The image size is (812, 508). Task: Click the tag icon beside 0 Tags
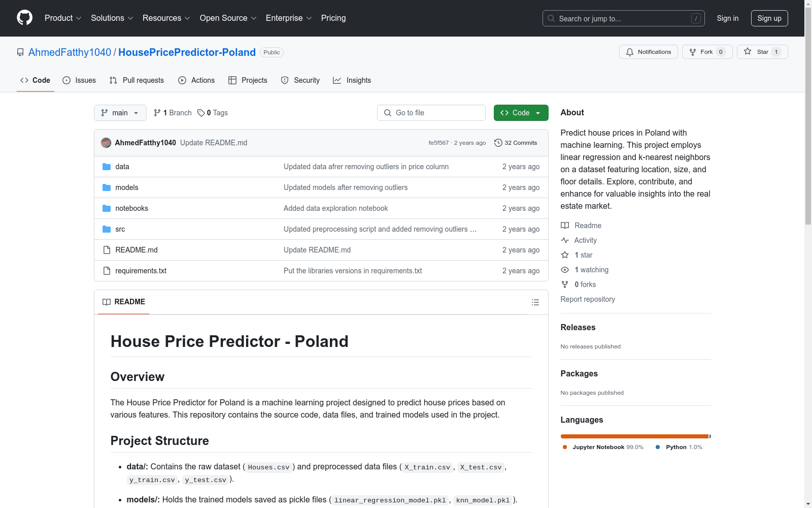click(201, 113)
